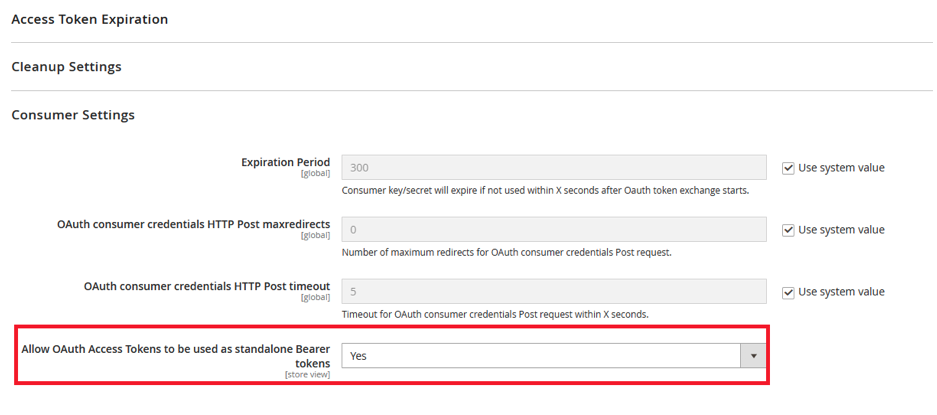Click the maxredirects field showing 0
The width and height of the screenshot is (937, 415).
[x=554, y=230]
